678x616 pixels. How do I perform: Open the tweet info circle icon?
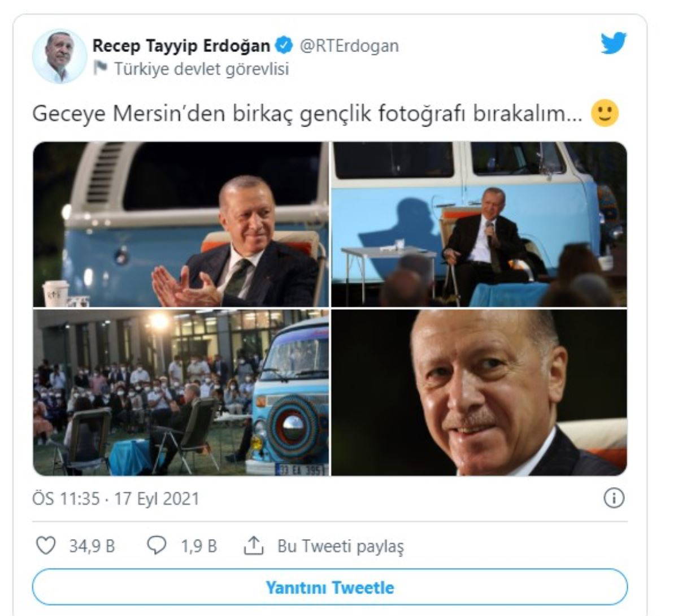click(614, 498)
